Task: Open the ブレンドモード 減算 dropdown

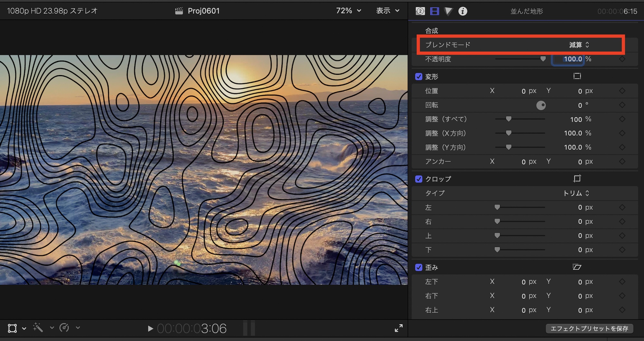Action: click(579, 45)
